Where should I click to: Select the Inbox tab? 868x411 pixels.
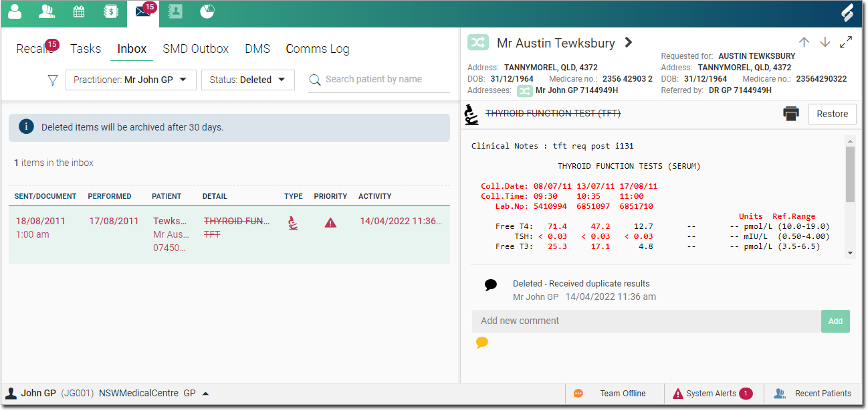[132, 49]
